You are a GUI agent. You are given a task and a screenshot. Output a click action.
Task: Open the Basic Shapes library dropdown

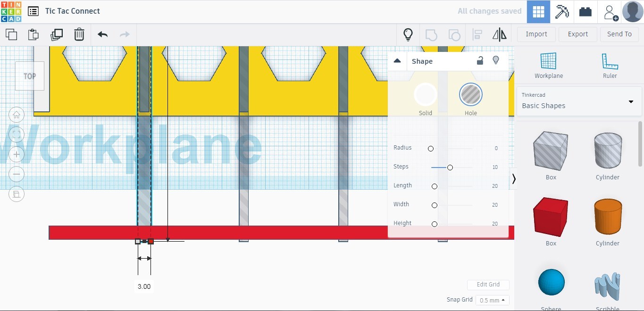pos(579,101)
